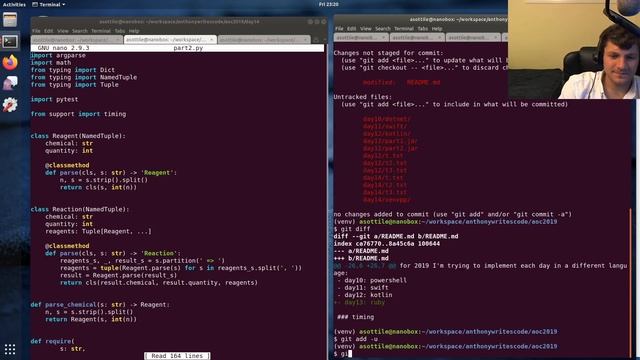Open Terminal menu in the right terminal window

pyautogui.click(x=404, y=29)
